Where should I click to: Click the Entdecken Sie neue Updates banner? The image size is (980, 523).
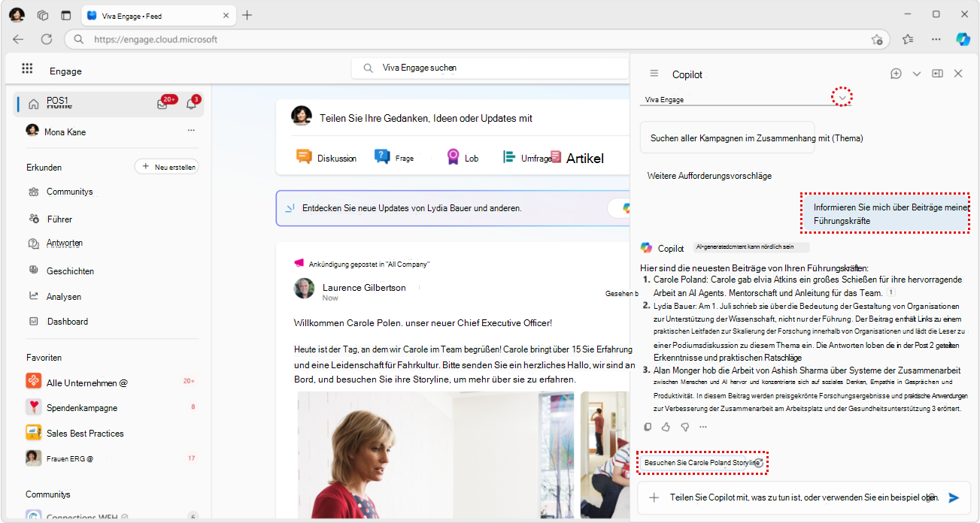click(452, 208)
